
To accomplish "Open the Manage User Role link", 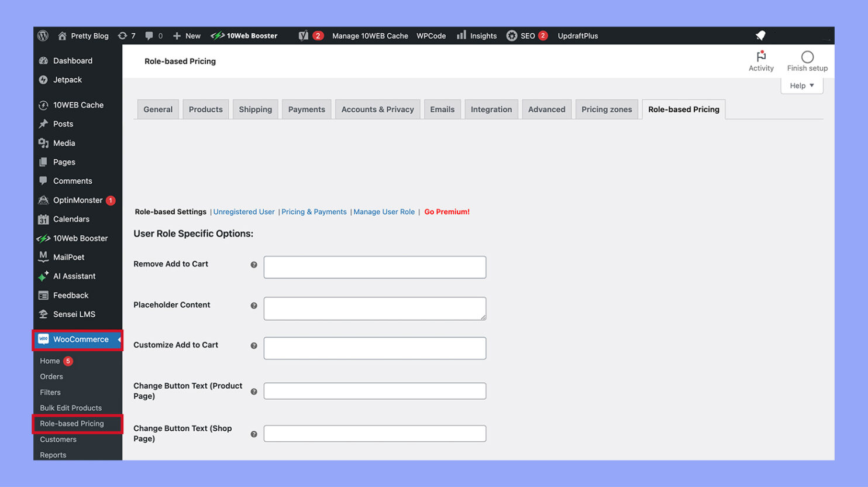I will point(384,211).
